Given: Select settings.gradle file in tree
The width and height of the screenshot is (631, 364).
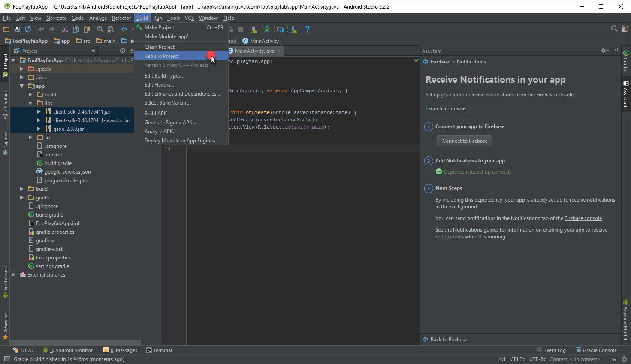Looking at the screenshot, I should [x=52, y=266].
